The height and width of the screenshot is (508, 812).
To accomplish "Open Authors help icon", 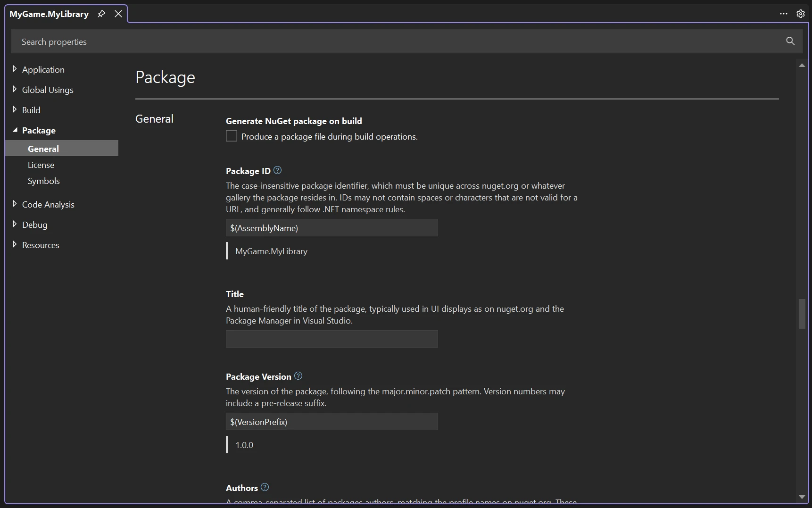I will click(x=265, y=487).
